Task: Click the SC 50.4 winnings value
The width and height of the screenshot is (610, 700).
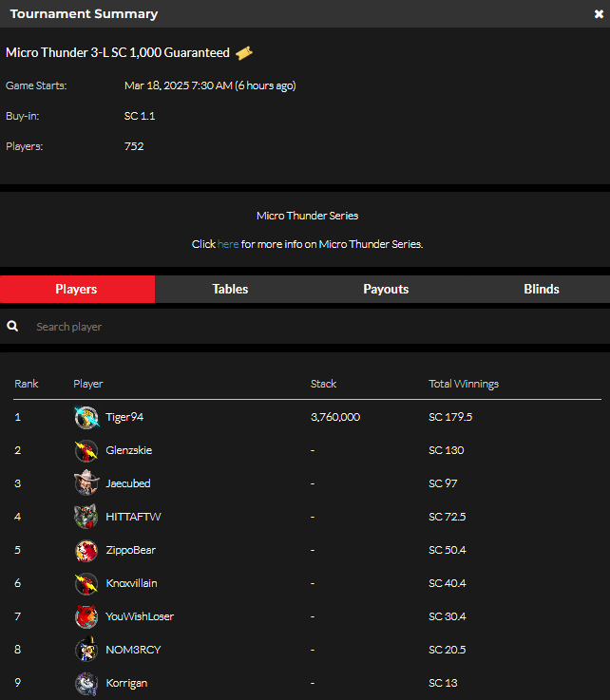Action: coord(447,550)
